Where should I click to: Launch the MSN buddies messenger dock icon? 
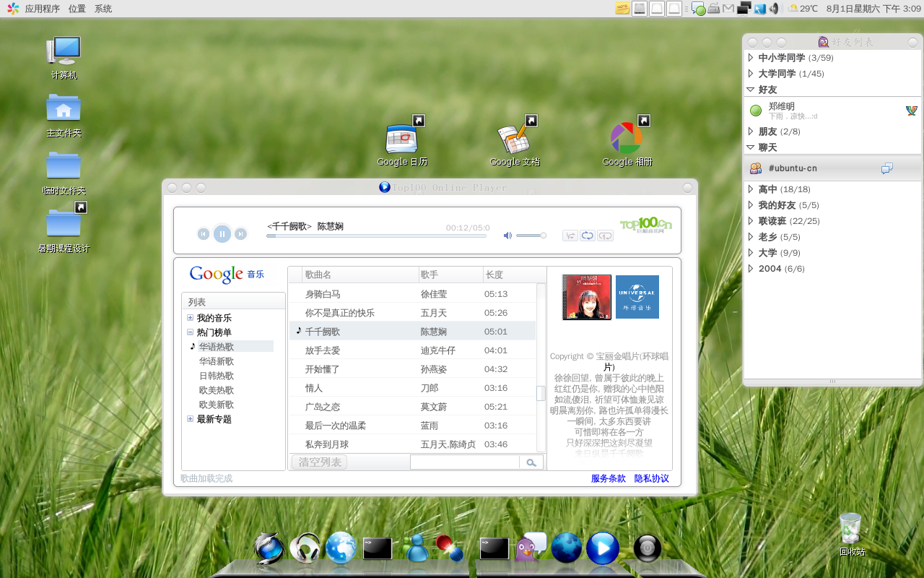415,548
